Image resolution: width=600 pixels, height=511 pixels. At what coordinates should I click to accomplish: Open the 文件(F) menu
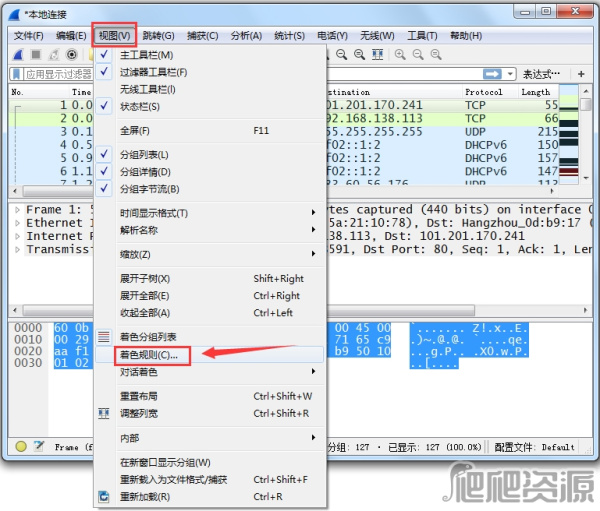point(29,36)
